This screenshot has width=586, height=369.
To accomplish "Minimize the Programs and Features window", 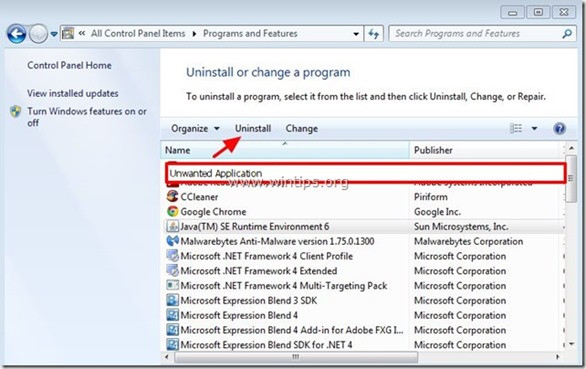I will [x=512, y=13].
